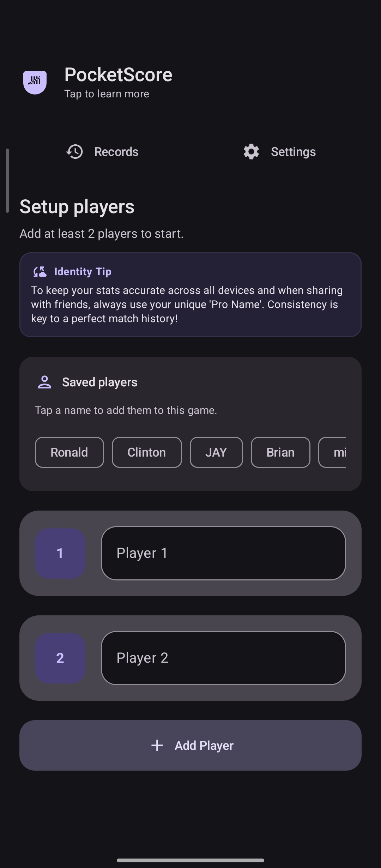Tap the scroll indicator on the left edge
This screenshot has height=868, width=381.
(x=7, y=180)
